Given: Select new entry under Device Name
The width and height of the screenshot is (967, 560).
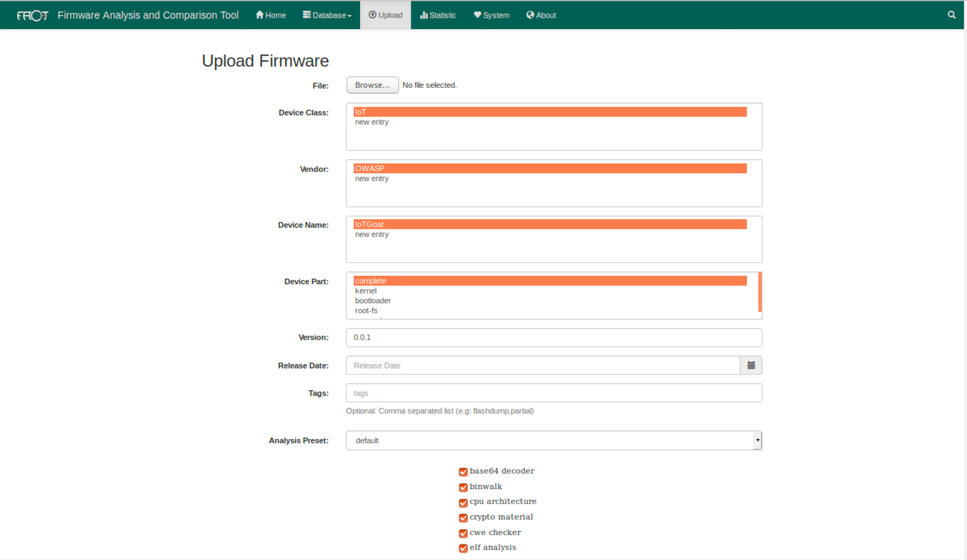Looking at the screenshot, I should tap(550, 234).
